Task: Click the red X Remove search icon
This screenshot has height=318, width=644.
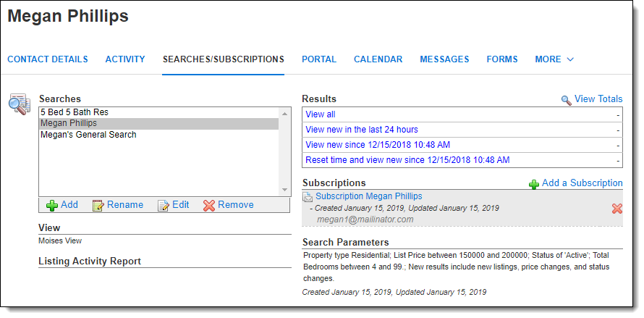Action: [209, 205]
